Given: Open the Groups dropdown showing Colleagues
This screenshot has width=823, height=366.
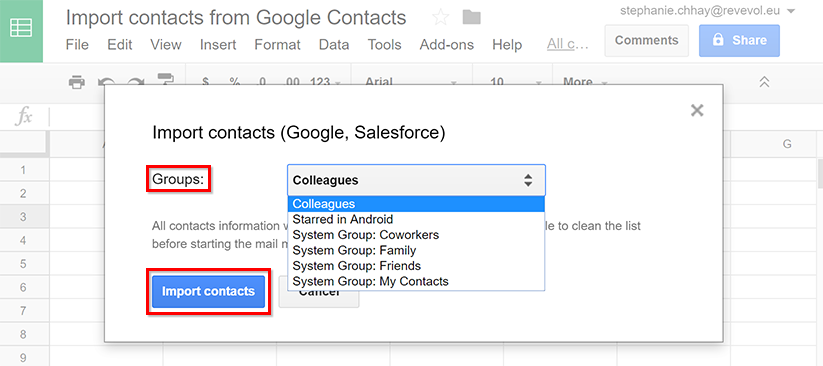Looking at the screenshot, I should pos(416,180).
